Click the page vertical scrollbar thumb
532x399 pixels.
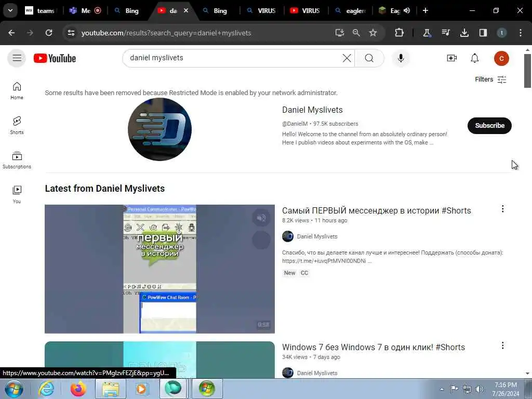(528, 71)
